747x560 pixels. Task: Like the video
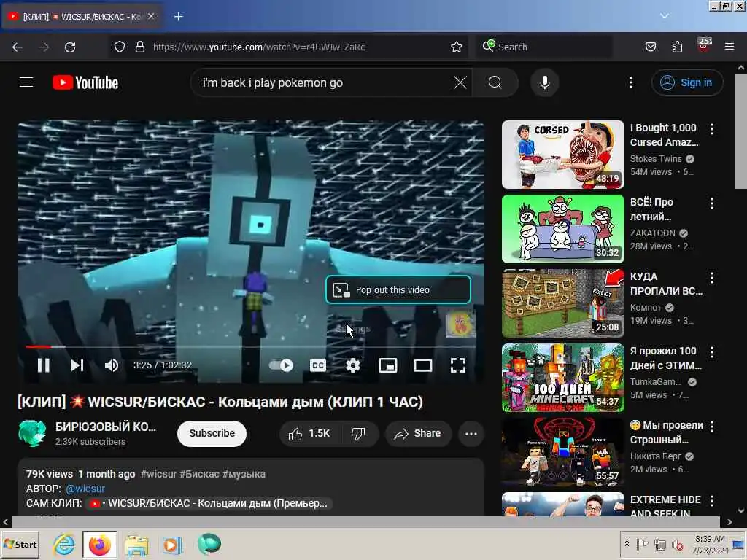(x=309, y=433)
